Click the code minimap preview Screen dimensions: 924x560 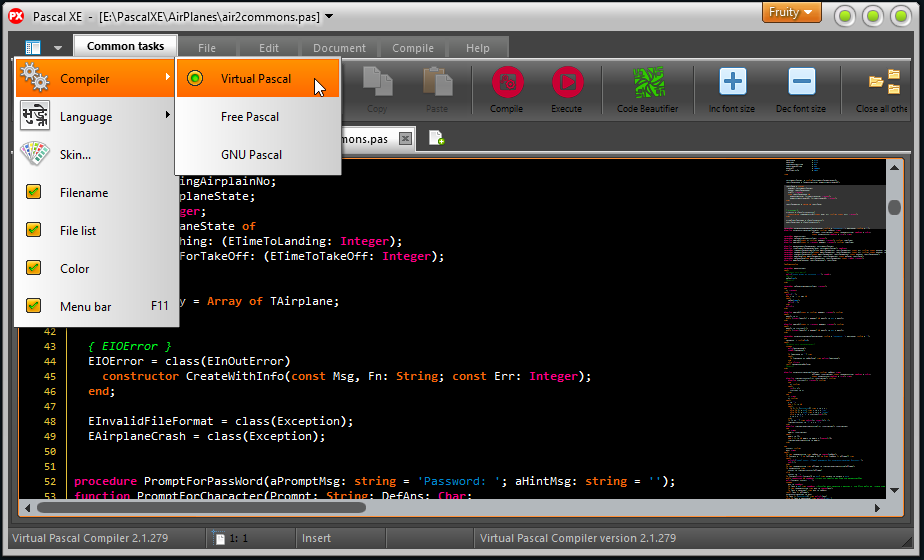(x=828, y=320)
